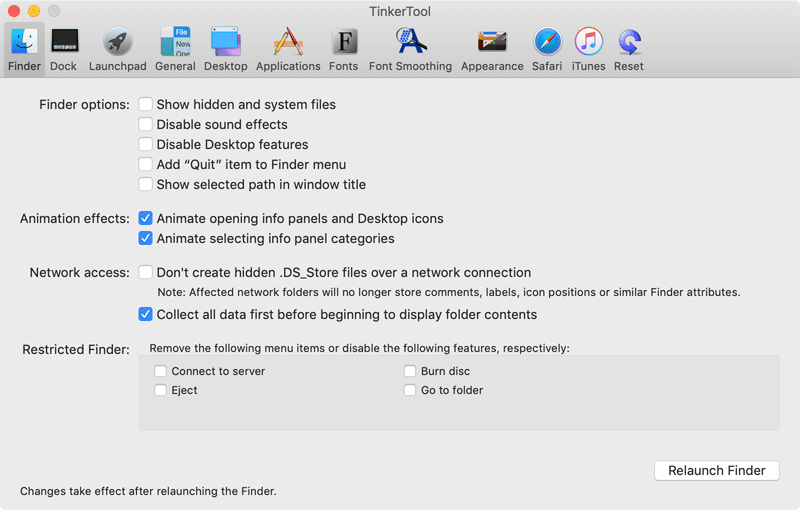Enable Show hidden and system files

[x=145, y=104]
